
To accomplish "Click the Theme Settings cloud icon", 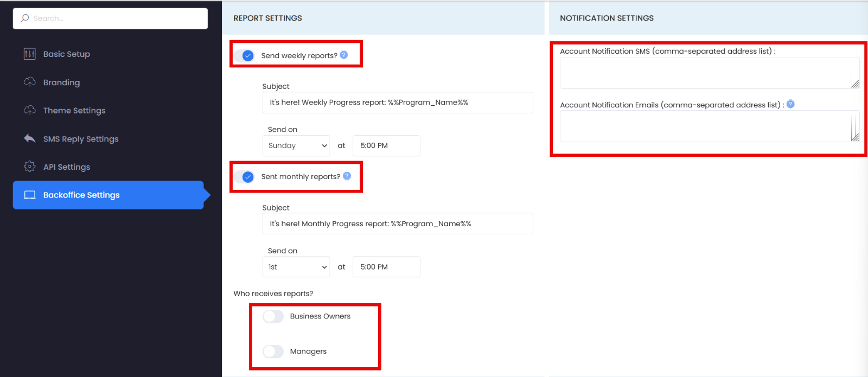I will click(x=30, y=110).
